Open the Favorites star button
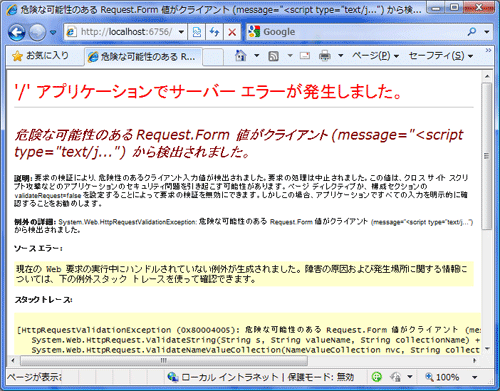The image size is (500, 391). click(40, 56)
